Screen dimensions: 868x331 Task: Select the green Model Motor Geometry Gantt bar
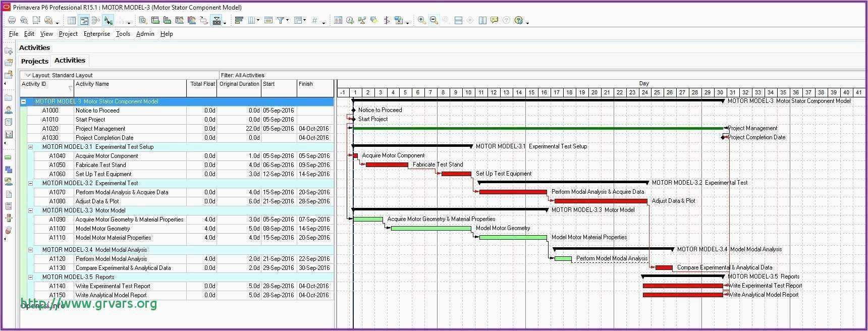pyautogui.click(x=431, y=228)
